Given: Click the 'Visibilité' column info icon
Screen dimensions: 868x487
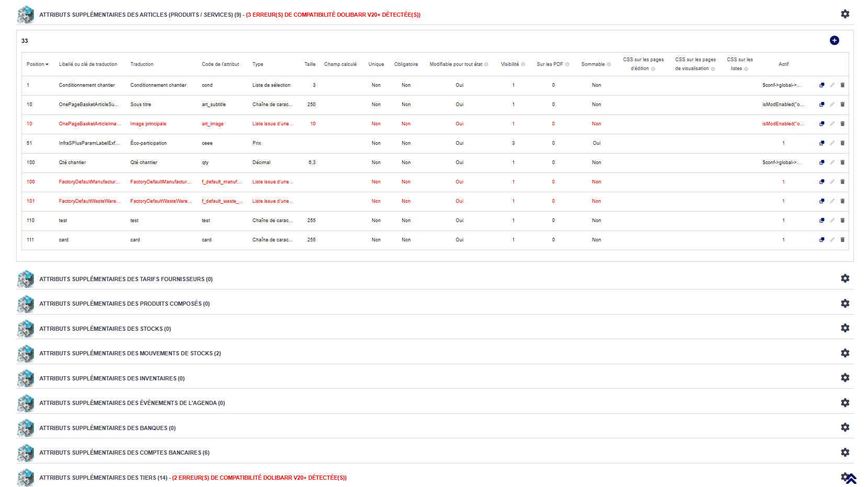Looking at the screenshot, I should 523,65.
